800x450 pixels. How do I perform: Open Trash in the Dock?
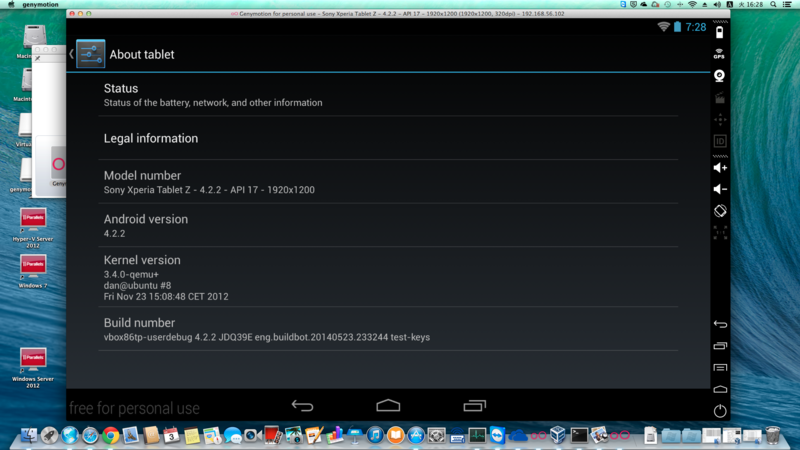[x=772, y=435]
